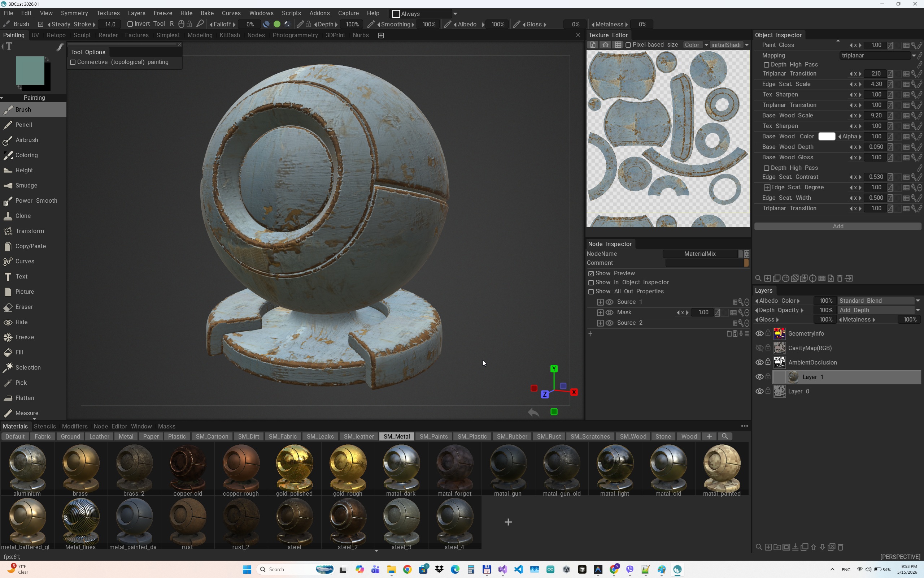Click the search icon in materials tabs
The height and width of the screenshot is (578, 924).
pos(725,436)
